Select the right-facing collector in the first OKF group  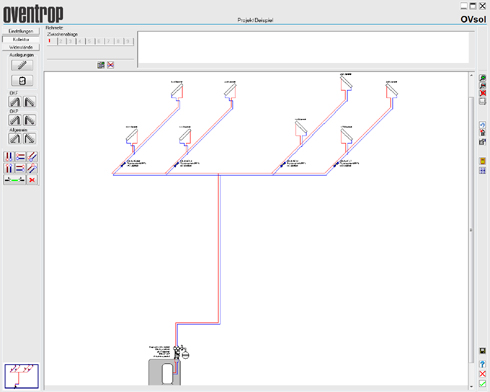[29, 102]
